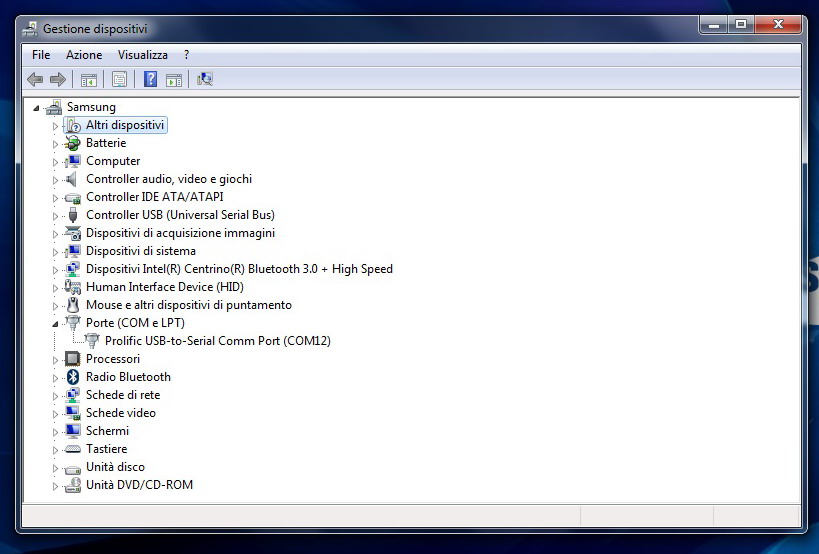This screenshot has height=554, width=819.
Task: Close the Gestione dispositivi window
Action: pyautogui.click(x=778, y=25)
